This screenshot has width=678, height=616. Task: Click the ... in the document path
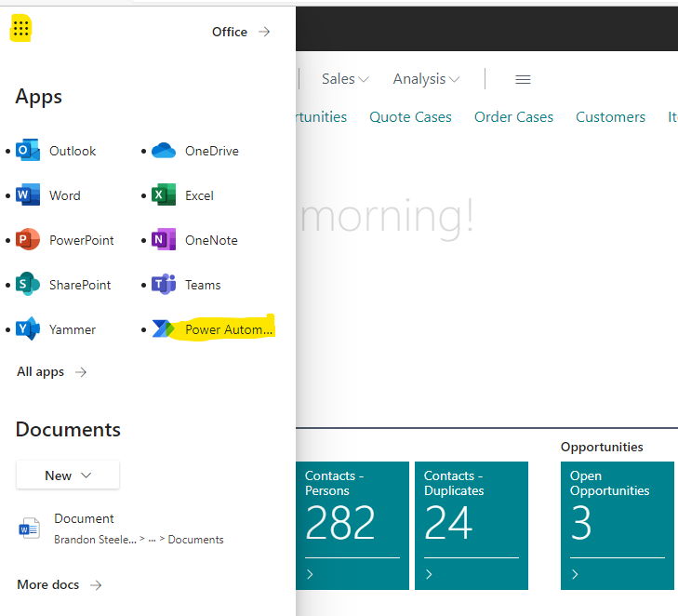(152, 540)
